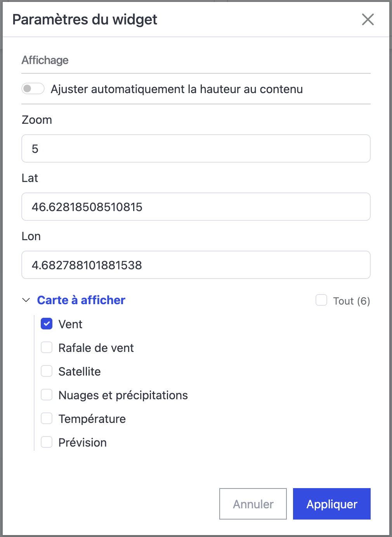Tick the Satellite checkbox
Viewport: 392px width, 537px height.
coord(47,371)
